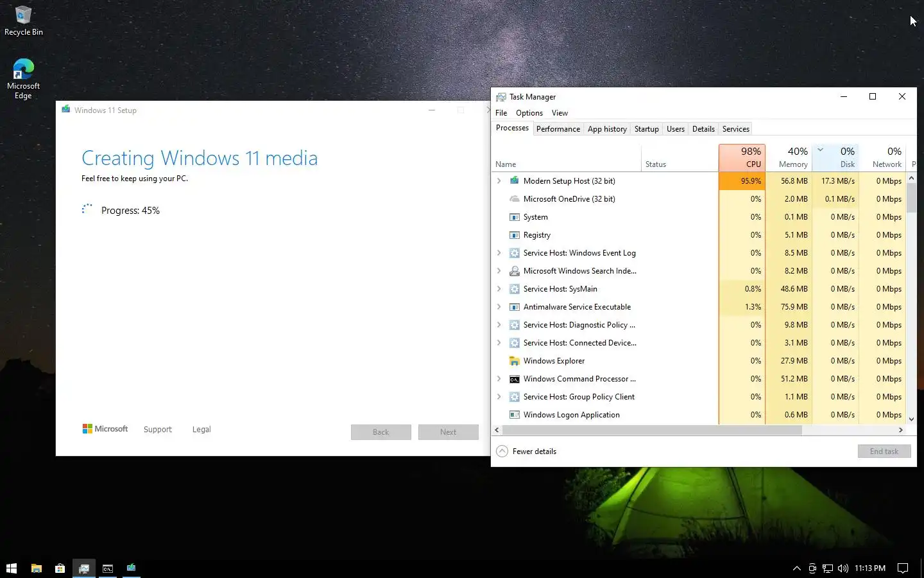Viewport: 924px width, 578px height.
Task: Open Microsoft Store taskbar icon
Action: pyautogui.click(x=60, y=568)
